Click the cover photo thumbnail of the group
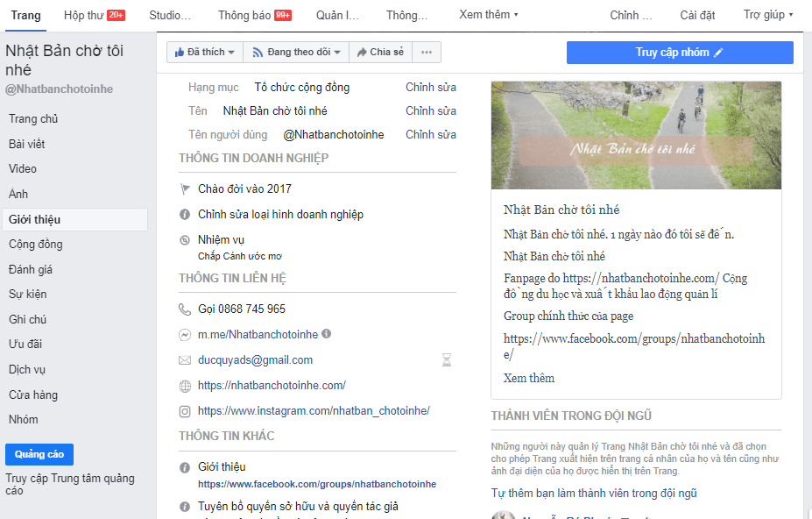Image resolution: width=812 pixels, height=519 pixels. click(636, 135)
